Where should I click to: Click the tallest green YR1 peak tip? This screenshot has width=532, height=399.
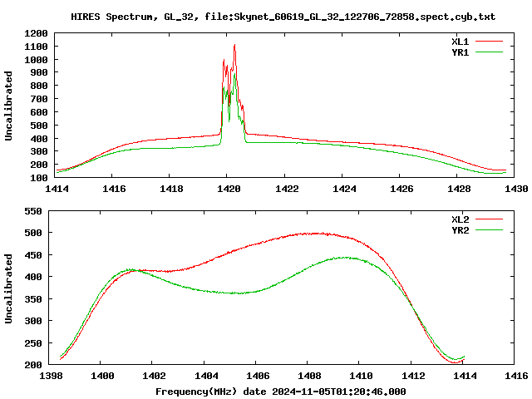coord(234,74)
